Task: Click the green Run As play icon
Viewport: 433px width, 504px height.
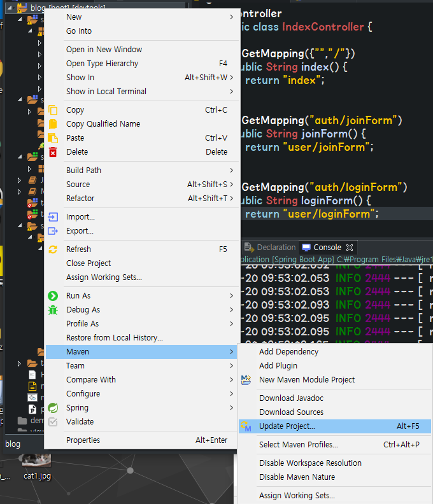Action: pos(53,296)
